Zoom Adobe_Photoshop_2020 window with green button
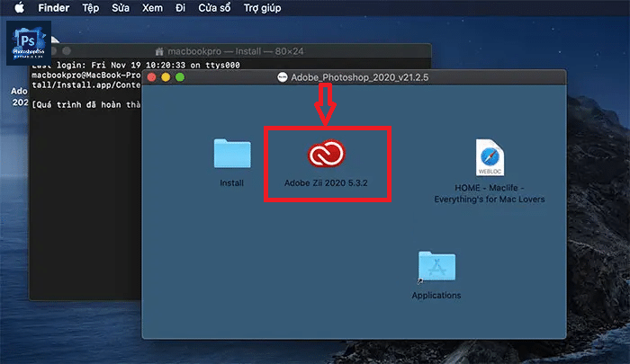The image size is (630, 364). [x=180, y=77]
